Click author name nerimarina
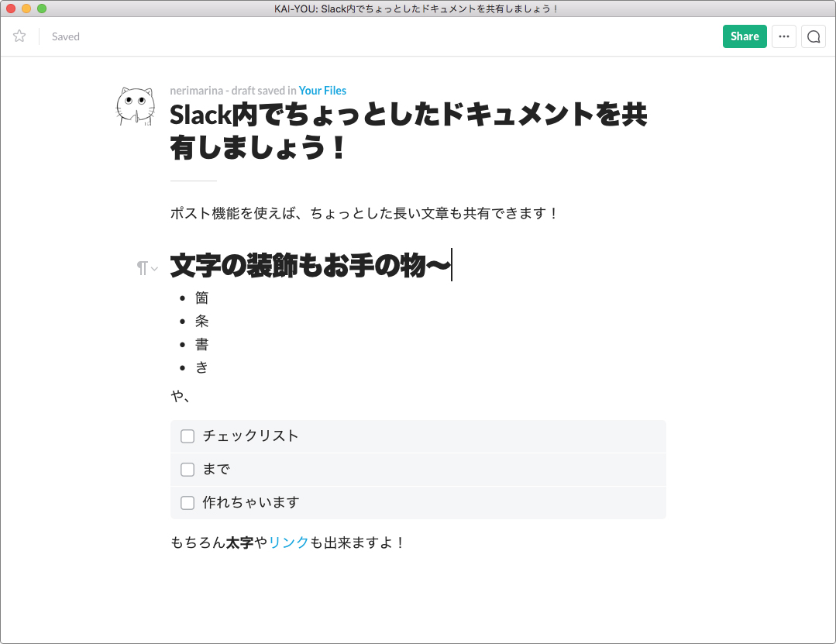Screen dimensions: 836x644 point(196,91)
